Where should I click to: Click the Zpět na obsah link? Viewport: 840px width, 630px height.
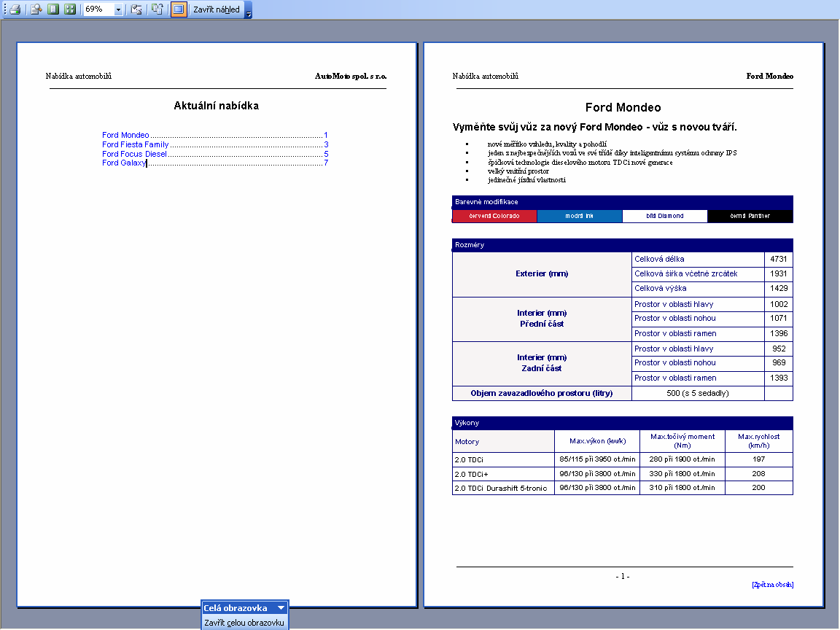pos(772,585)
